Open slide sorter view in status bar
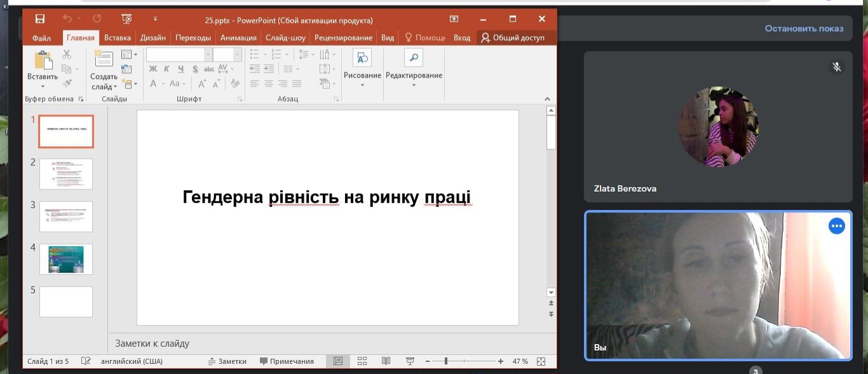The width and height of the screenshot is (868, 374). point(362,361)
